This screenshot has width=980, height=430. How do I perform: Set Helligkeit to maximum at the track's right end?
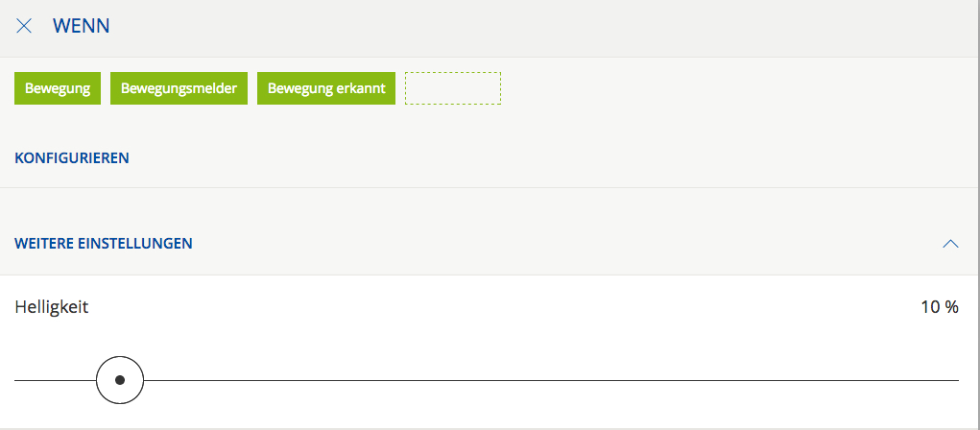(956, 380)
